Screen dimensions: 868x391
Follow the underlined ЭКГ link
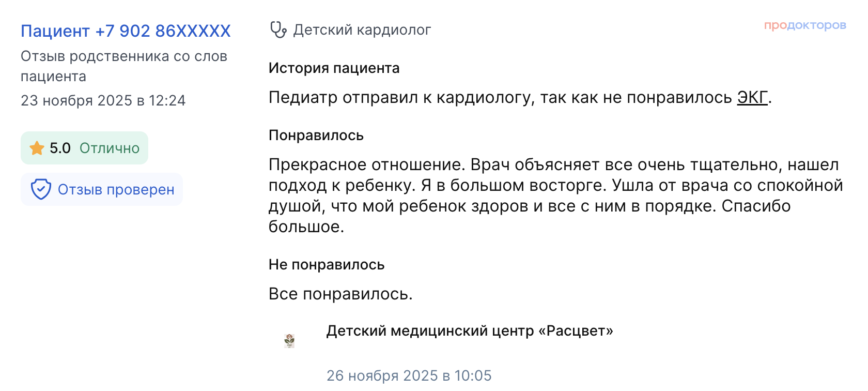coord(752,97)
